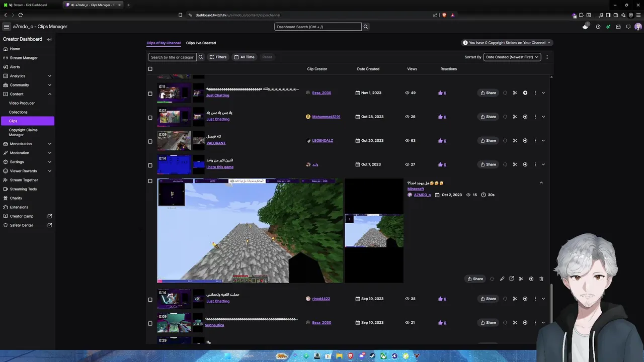Click the scissors edit icon for Oct 20, 2023 clip

[515, 140]
